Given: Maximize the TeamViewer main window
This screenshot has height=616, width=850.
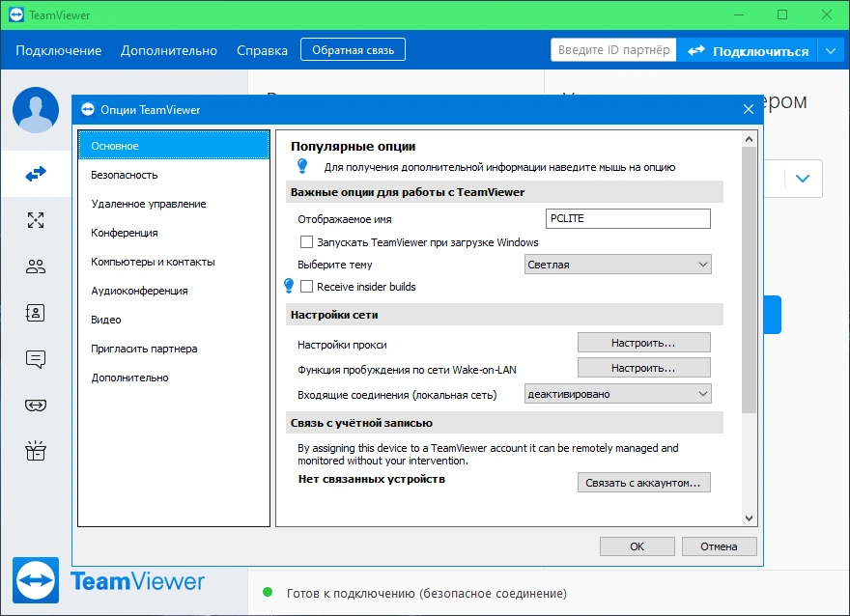Looking at the screenshot, I should 782,14.
